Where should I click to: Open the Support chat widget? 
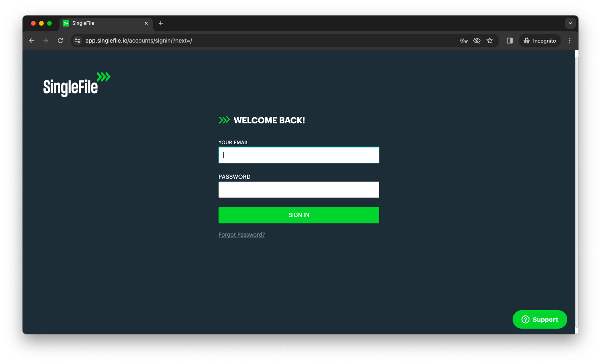click(540, 319)
